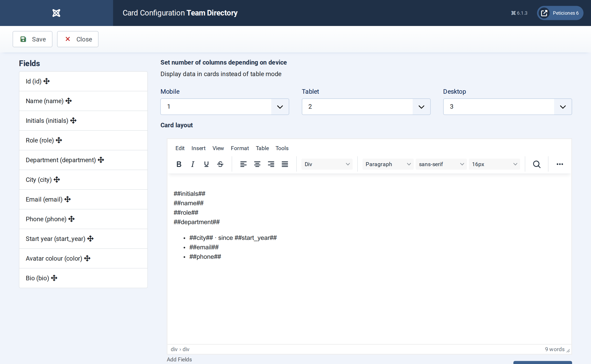Save the card configuration
Viewport: 591px width, 364px height.
coord(33,39)
